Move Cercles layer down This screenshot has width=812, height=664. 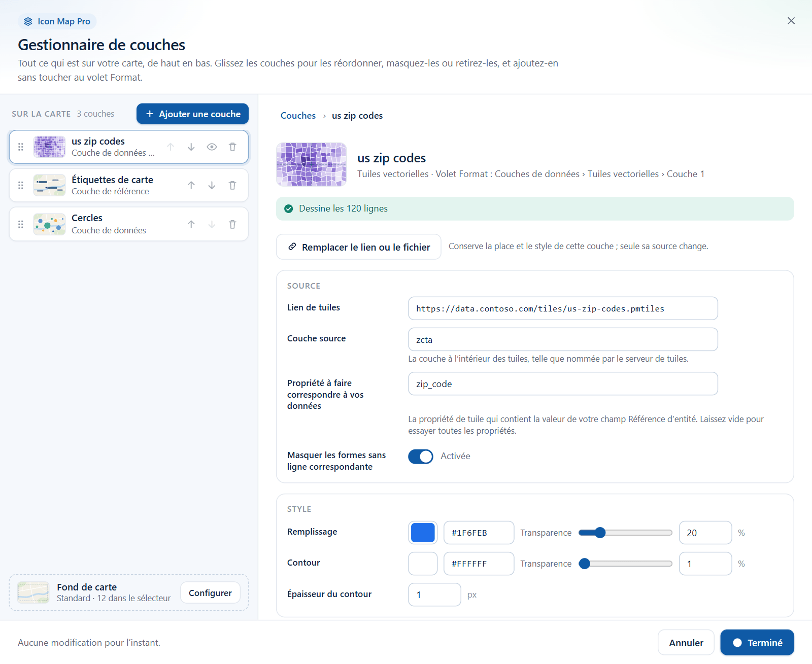[212, 224]
